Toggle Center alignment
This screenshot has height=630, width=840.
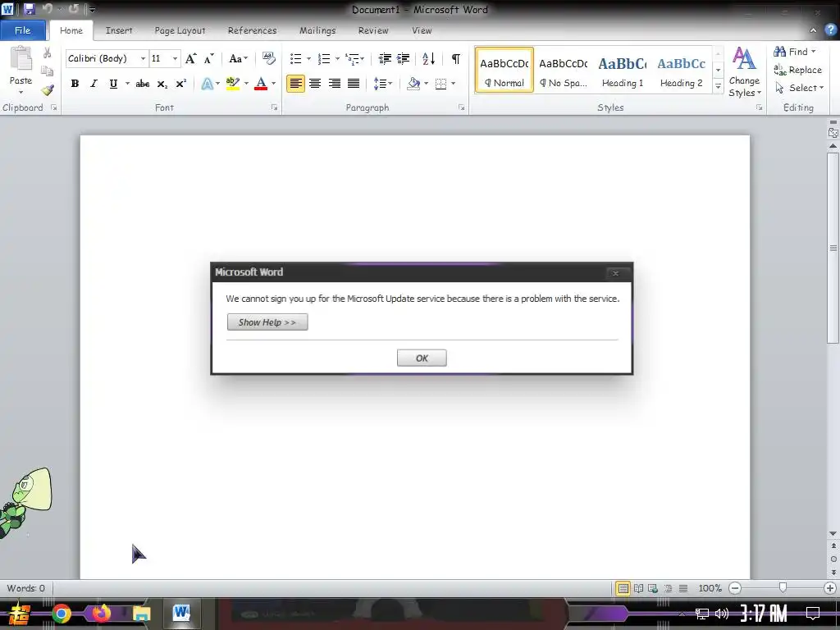[315, 84]
